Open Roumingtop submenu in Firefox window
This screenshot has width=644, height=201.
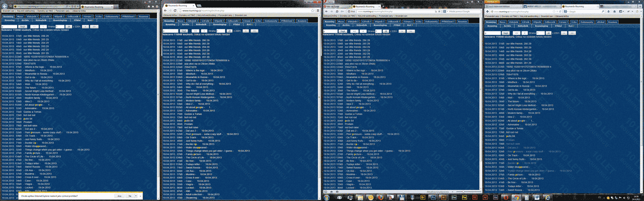(x=542, y=26)
